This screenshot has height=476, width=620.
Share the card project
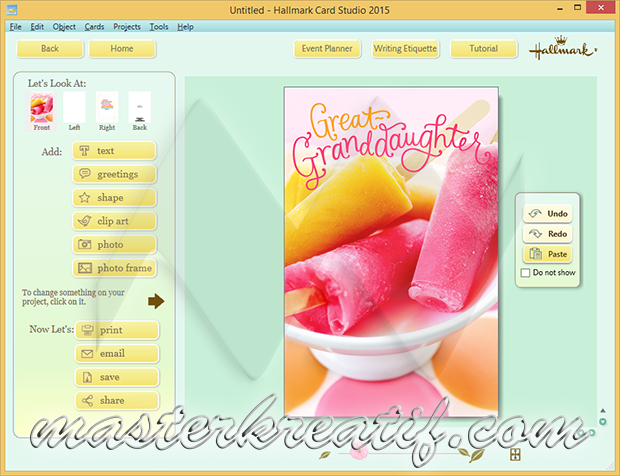(x=117, y=400)
